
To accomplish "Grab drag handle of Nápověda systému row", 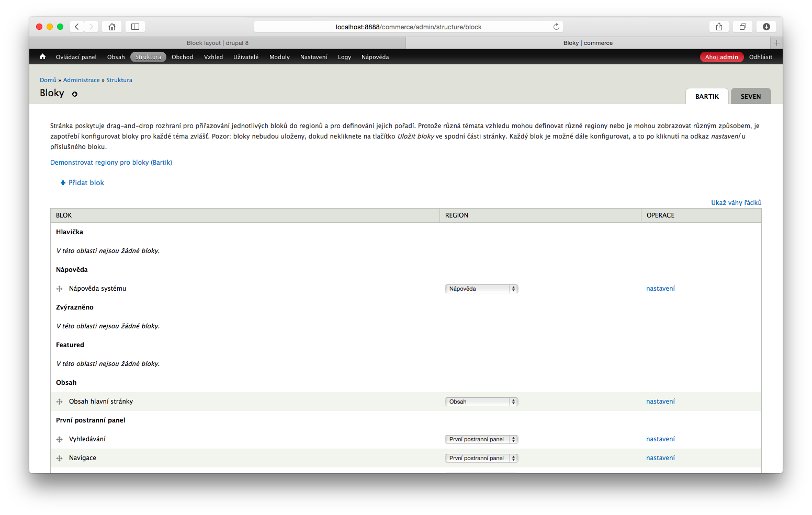I will point(60,289).
